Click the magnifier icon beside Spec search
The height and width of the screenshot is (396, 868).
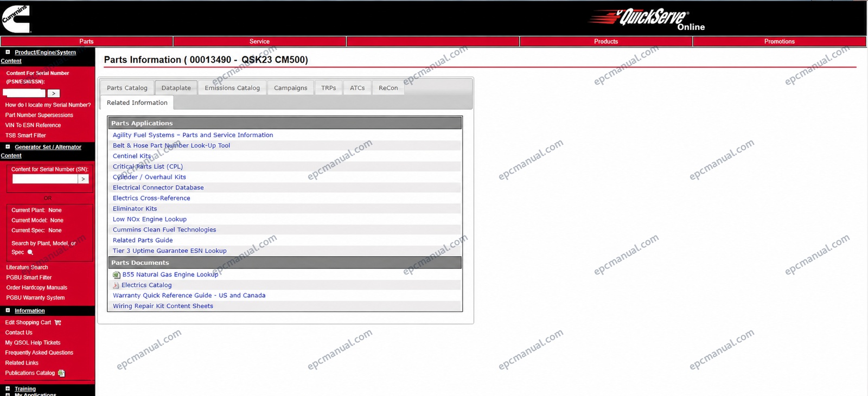tap(30, 252)
